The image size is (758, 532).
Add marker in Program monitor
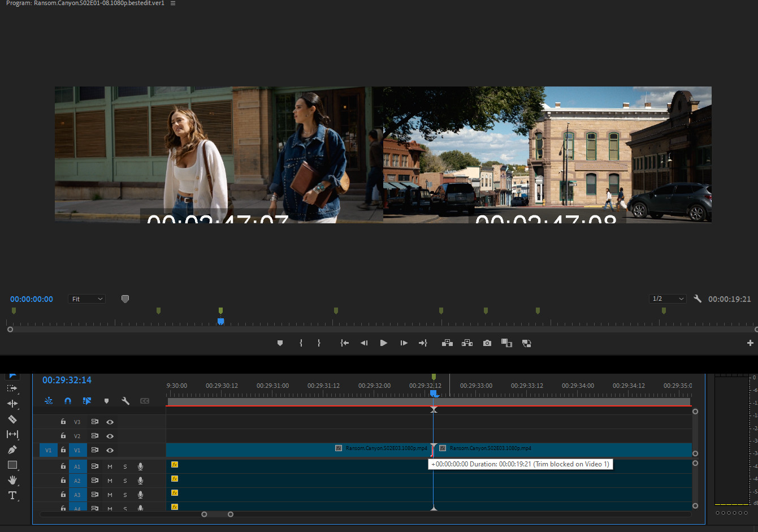point(280,343)
